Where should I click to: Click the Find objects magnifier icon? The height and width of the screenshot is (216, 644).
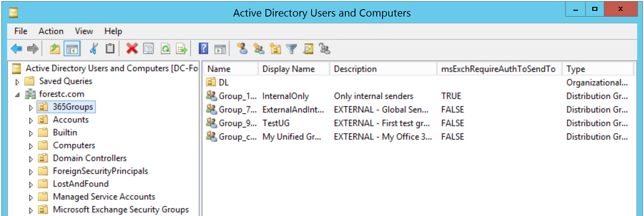(x=308, y=49)
